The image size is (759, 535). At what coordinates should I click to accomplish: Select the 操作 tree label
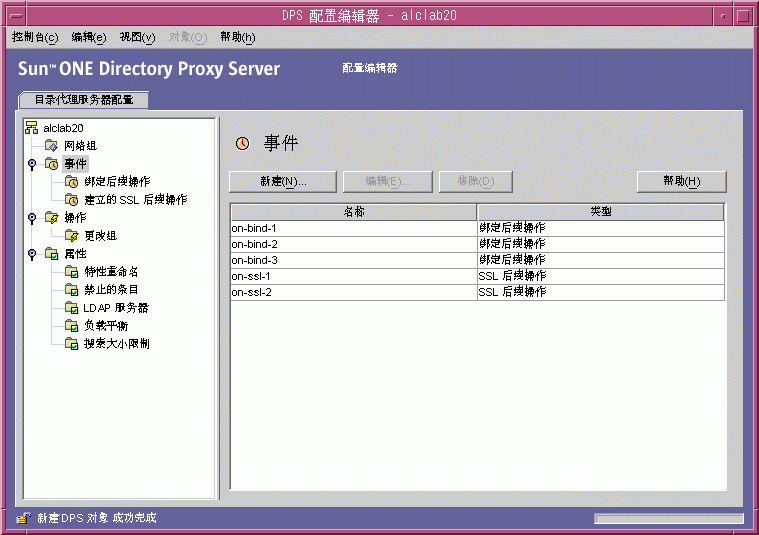pyautogui.click(x=76, y=217)
